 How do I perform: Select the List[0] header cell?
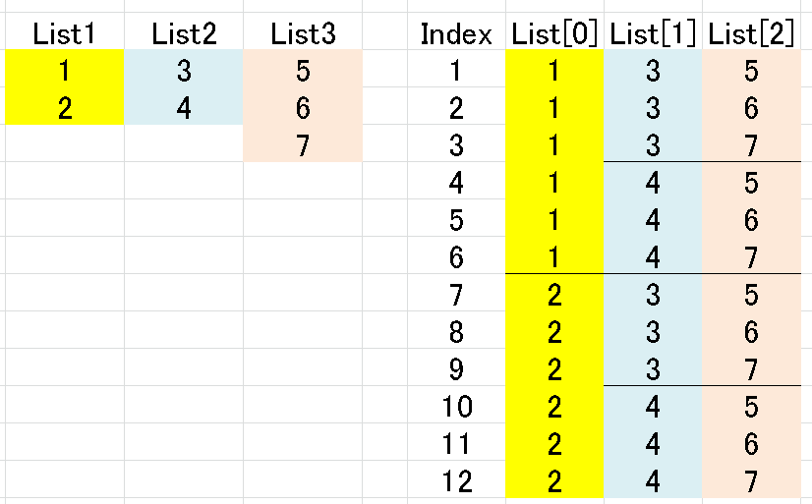pyautogui.click(x=554, y=31)
